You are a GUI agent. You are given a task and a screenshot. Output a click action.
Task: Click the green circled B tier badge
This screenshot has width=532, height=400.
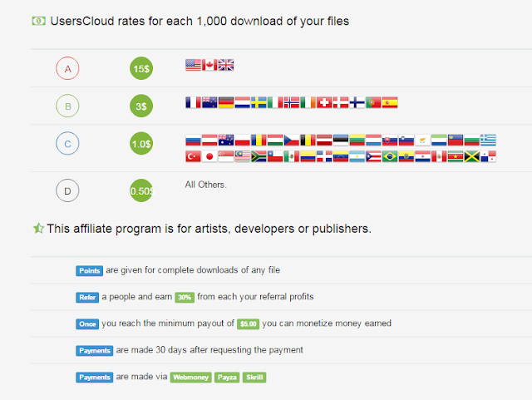67,106
